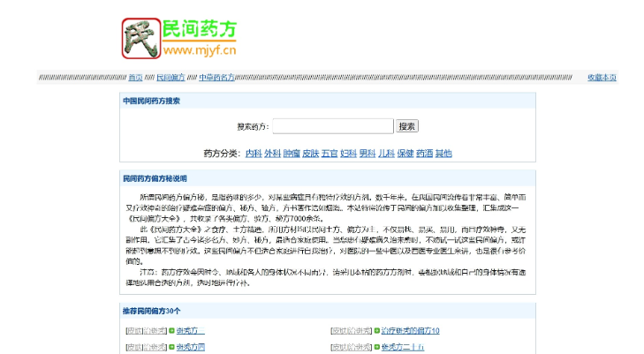
Task: Select the 妇科 category link
Action: [x=348, y=154]
